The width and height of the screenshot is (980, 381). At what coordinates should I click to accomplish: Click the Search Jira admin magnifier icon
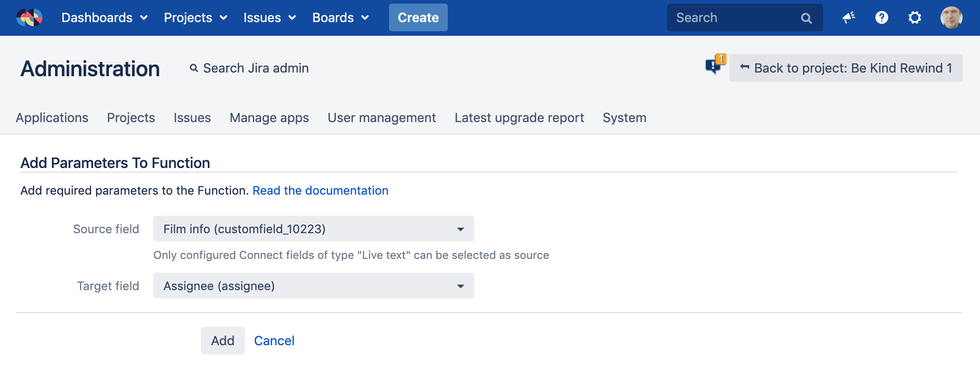click(x=194, y=68)
